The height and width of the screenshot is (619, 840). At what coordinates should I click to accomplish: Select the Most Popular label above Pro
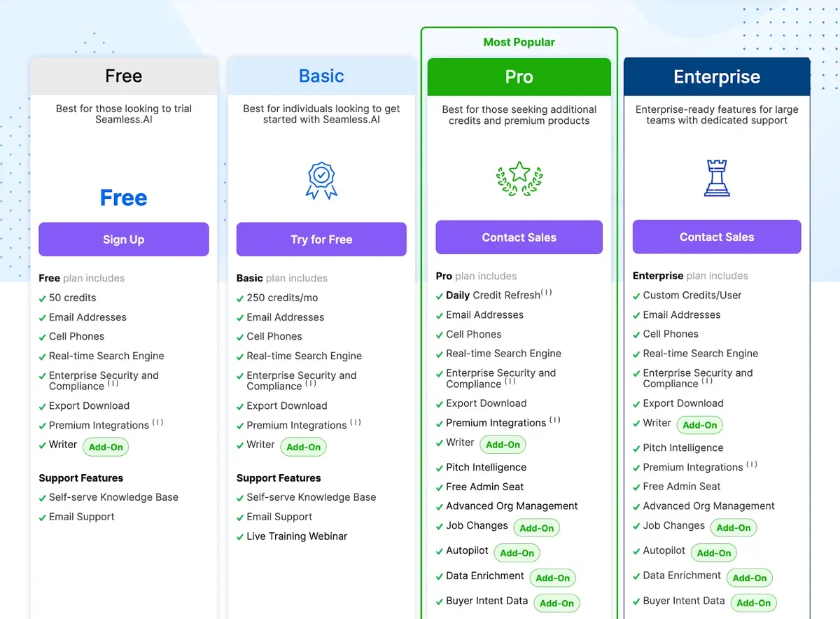point(519,42)
